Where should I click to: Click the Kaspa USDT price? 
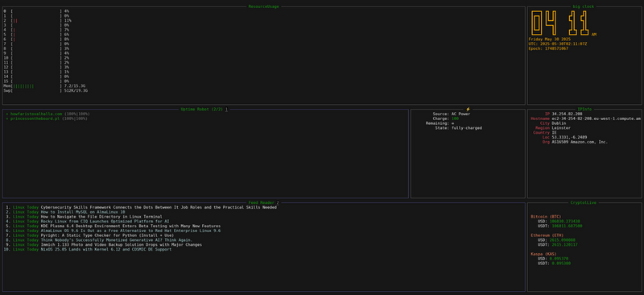pyautogui.click(x=561, y=264)
